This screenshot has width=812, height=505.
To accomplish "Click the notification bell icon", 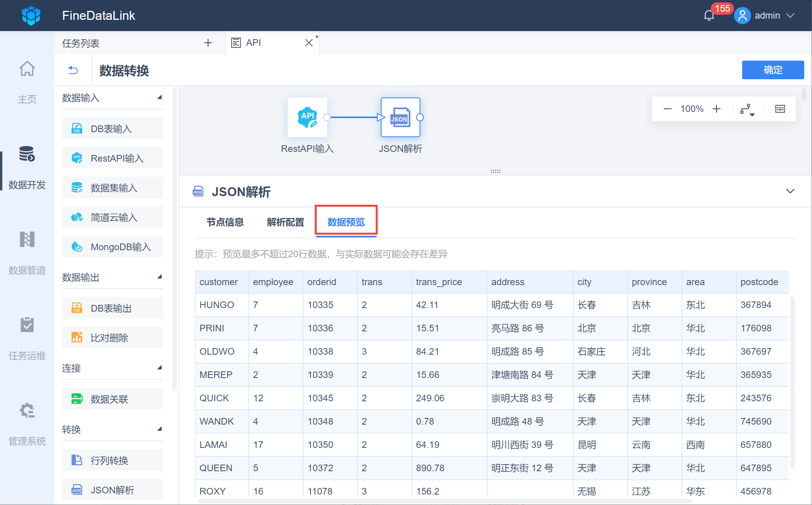I will (x=709, y=16).
